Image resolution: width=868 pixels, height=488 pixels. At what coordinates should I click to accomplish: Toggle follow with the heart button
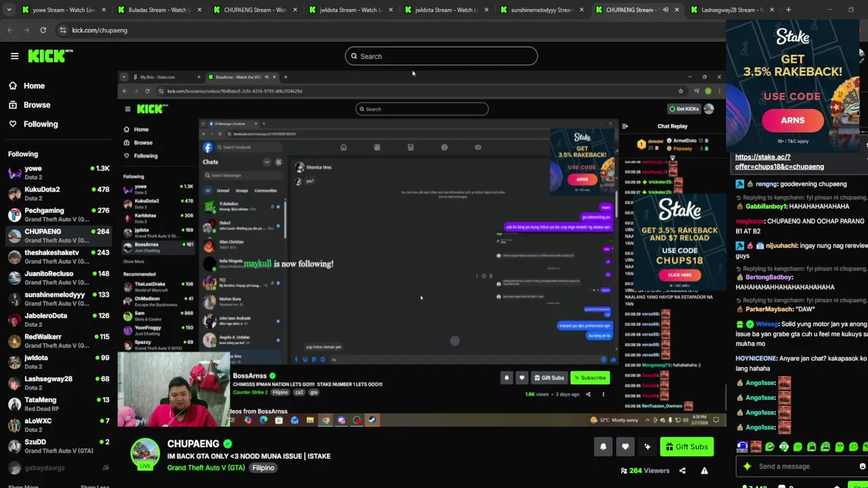625,447
